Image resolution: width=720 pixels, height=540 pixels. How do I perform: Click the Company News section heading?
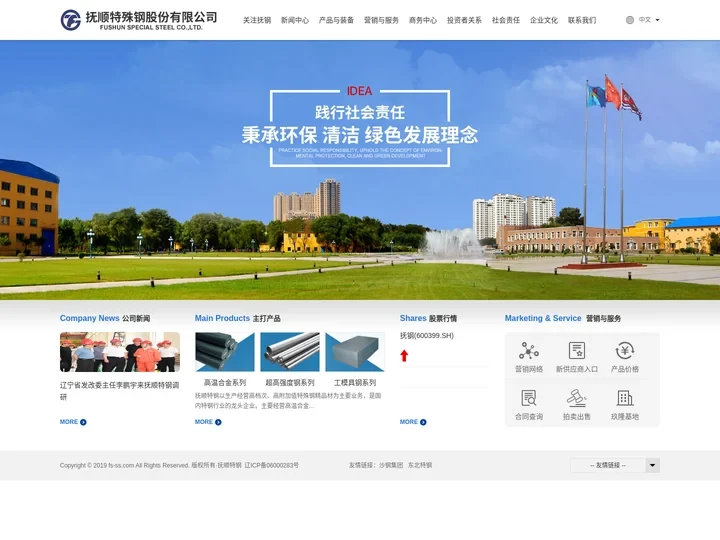(x=105, y=318)
